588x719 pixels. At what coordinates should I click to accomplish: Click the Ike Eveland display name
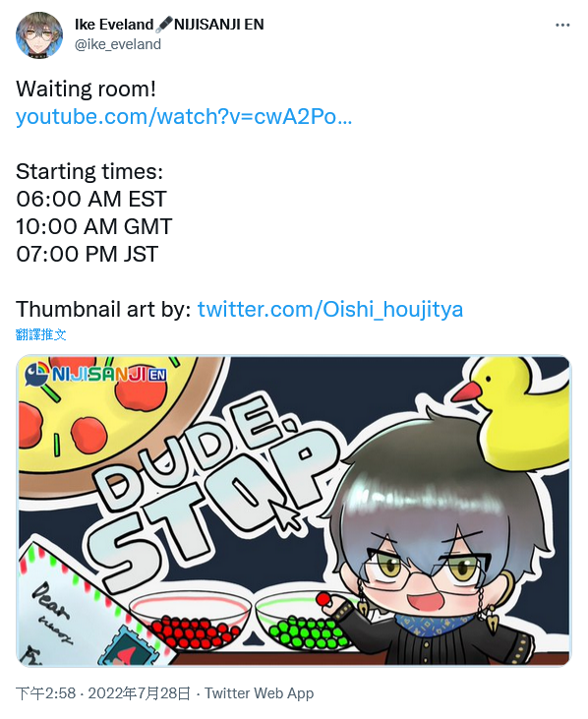[x=114, y=25]
